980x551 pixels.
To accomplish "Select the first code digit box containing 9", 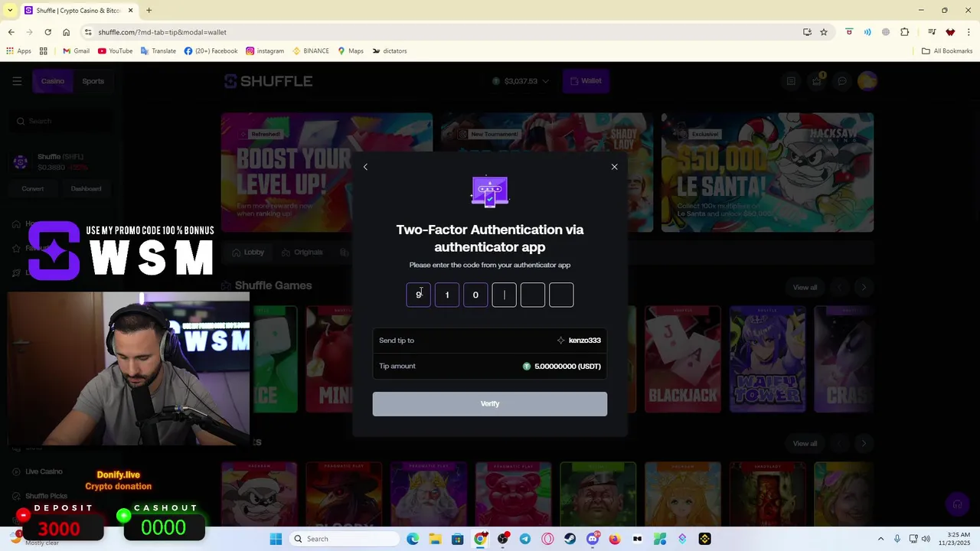I will click(x=418, y=295).
